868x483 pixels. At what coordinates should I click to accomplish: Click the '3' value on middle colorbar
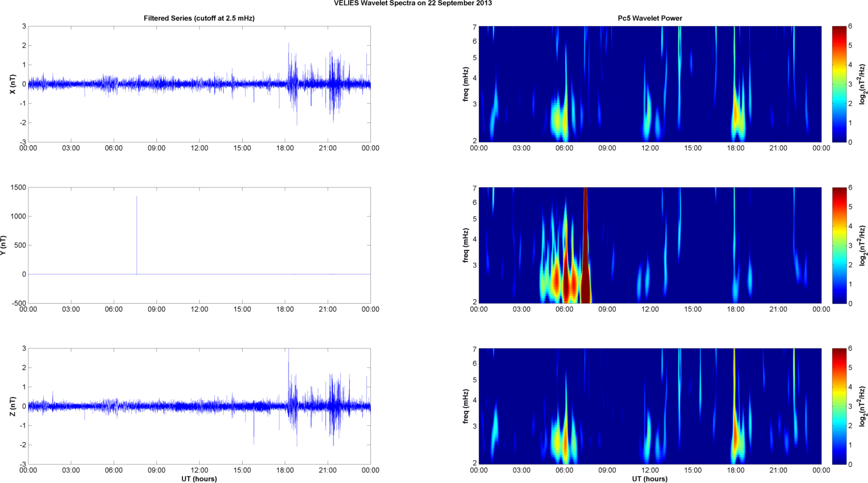tap(850, 245)
